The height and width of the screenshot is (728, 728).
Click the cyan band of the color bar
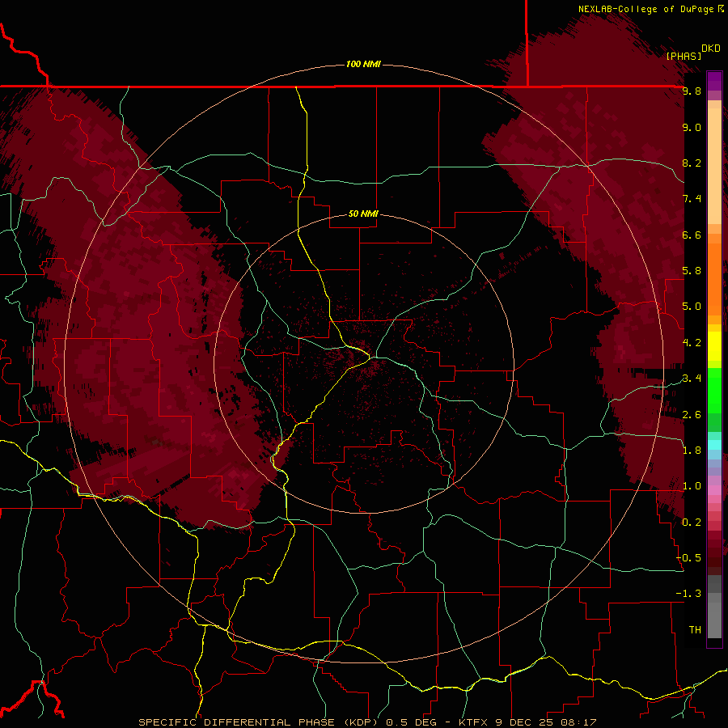coord(714,445)
